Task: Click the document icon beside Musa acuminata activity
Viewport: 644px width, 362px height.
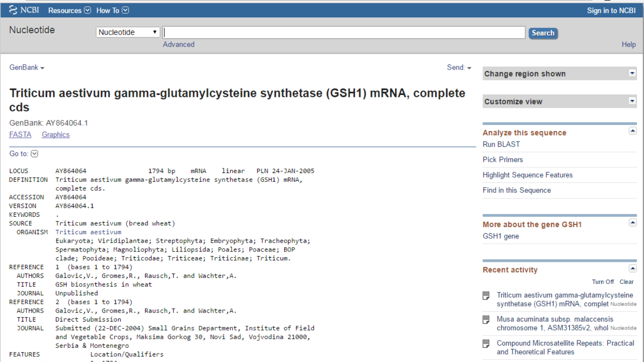Action: pyautogui.click(x=486, y=320)
